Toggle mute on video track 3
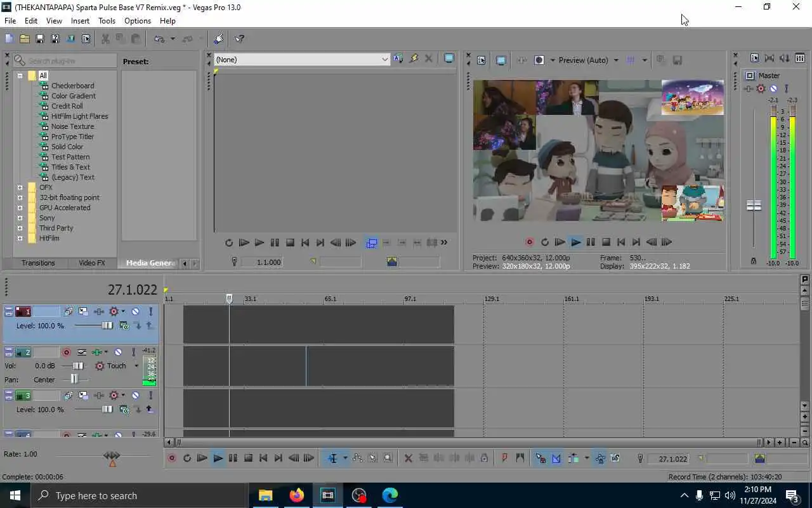This screenshot has height=508, width=812. [x=135, y=395]
